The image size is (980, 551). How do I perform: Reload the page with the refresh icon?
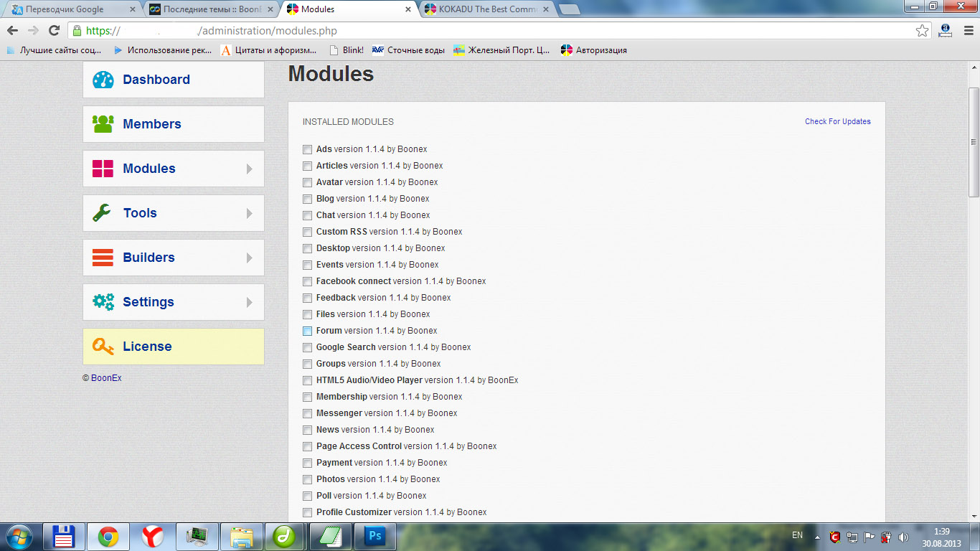54,31
